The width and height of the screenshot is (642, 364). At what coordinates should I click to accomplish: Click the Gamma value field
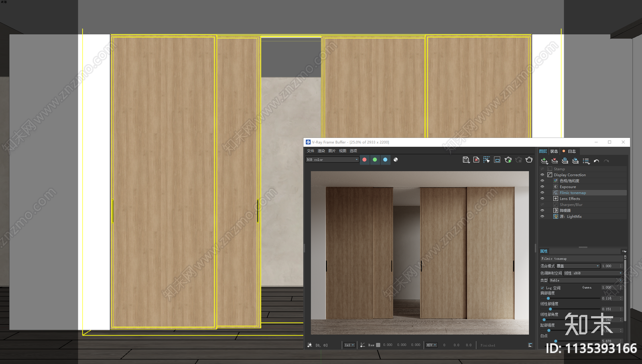point(612,287)
